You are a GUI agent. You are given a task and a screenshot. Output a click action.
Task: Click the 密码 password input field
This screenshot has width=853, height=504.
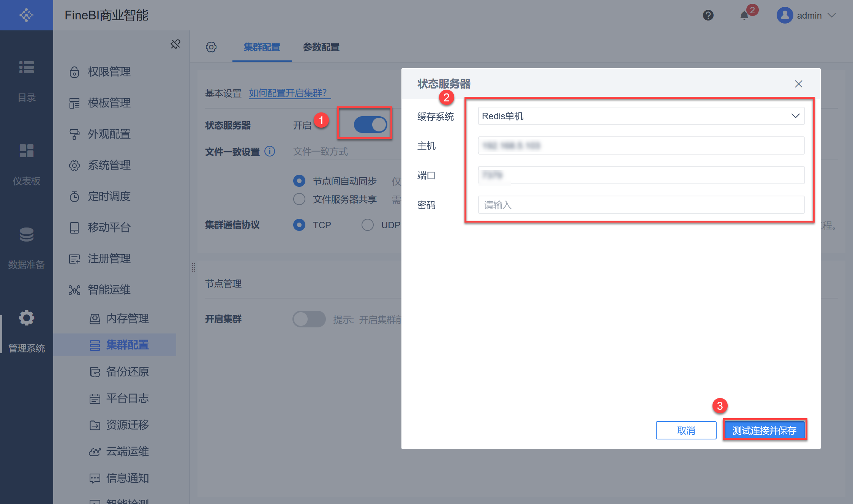(641, 205)
